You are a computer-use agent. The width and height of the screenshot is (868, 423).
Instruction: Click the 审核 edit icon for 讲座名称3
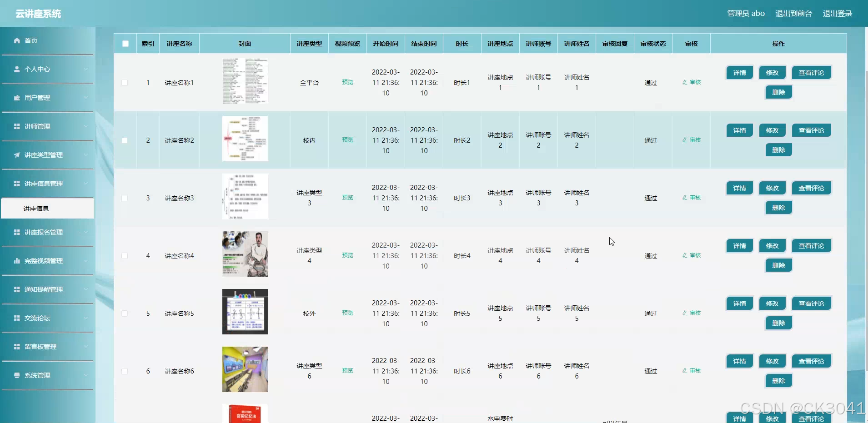(685, 198)
